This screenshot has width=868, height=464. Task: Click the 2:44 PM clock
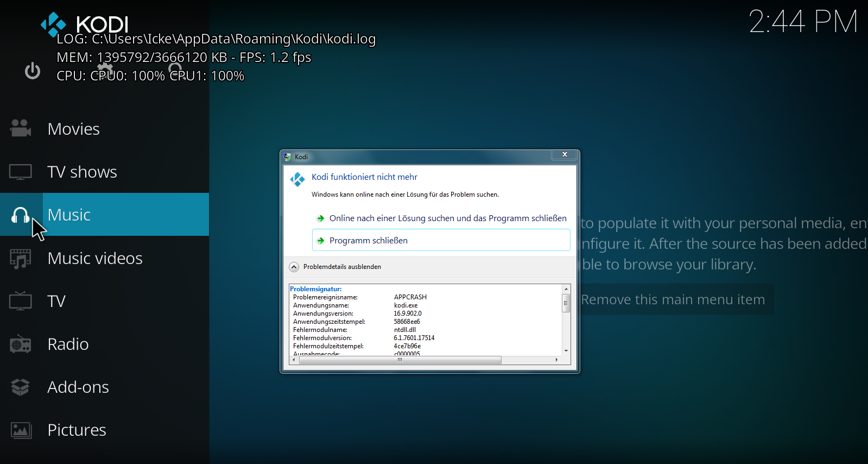tap(803, 22)
